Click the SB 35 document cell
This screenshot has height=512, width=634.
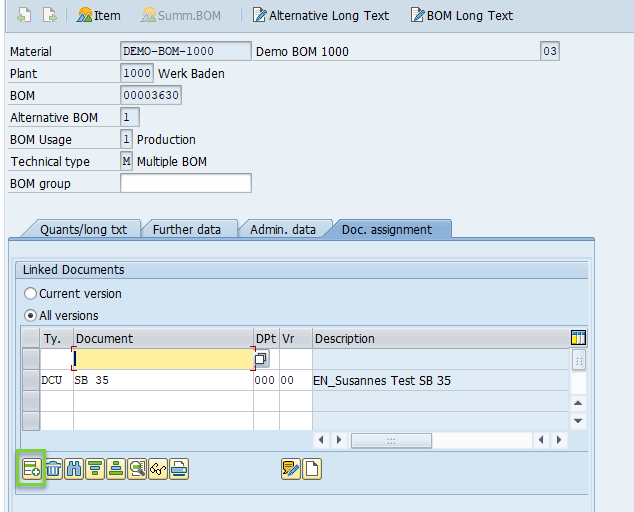(x=163, y=380)
